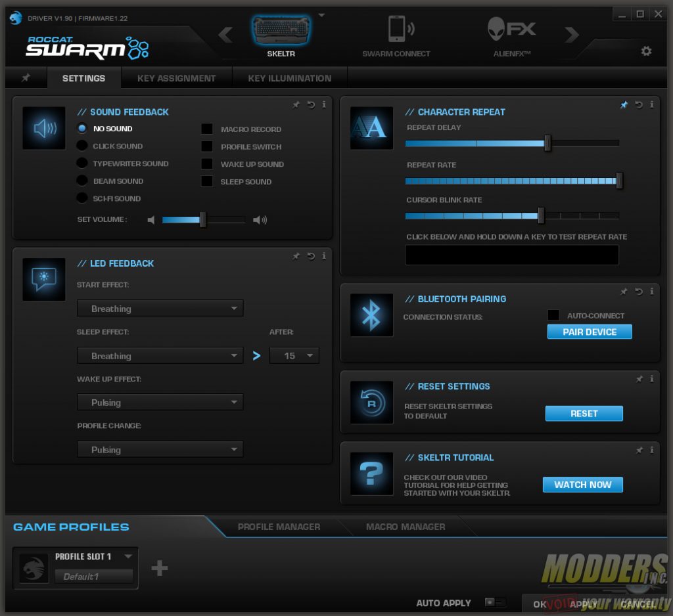
Task: Open the Profile Manager tab
Action: click(x=279, y=526)
